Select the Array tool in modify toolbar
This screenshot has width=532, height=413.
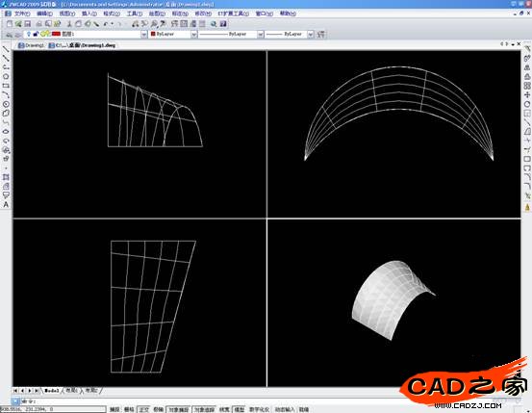[x=527, y=86]
